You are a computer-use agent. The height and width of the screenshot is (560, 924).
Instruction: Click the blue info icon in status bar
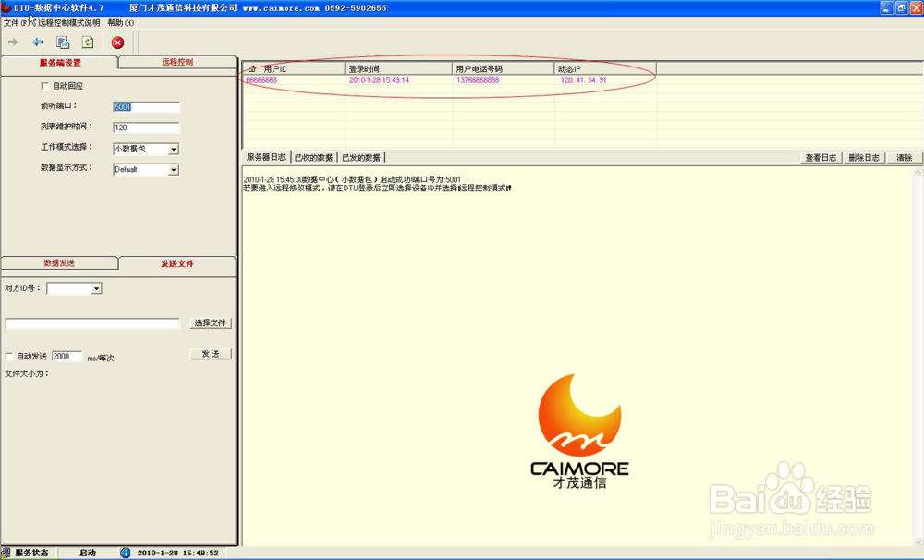tap(125, 553)
